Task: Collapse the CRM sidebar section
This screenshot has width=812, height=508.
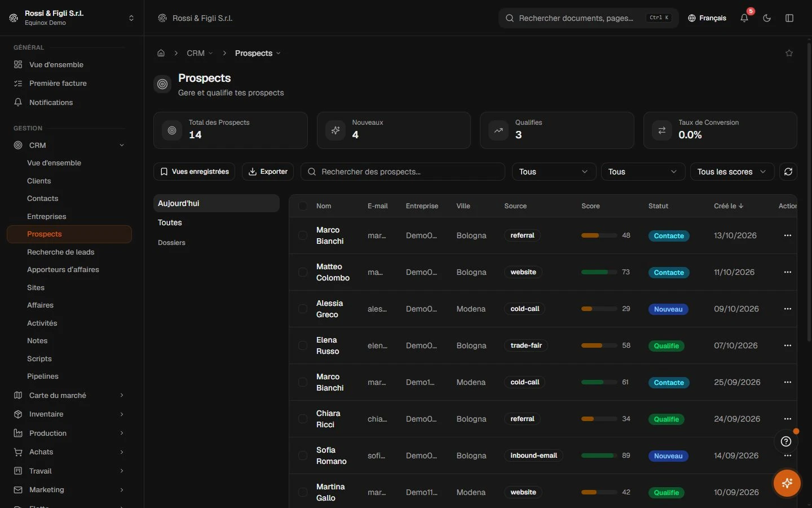Action: pyautogui.click(x=69, y=145)
